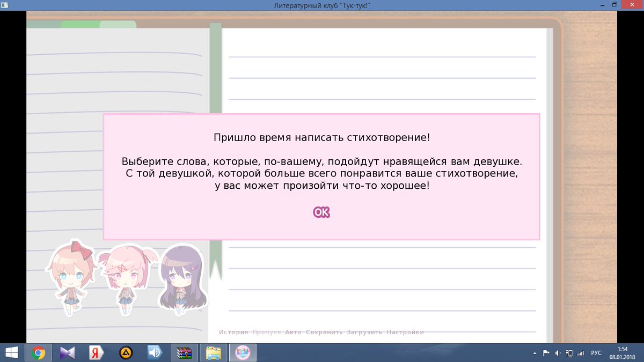Open Google Chrome from the taskbar
The width and height of the screenshot is (644, 362).
point(38,352)
